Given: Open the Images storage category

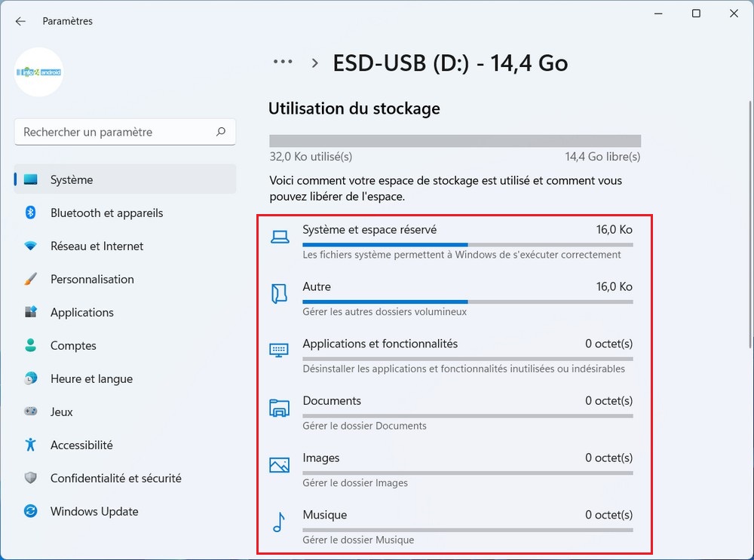Looking at the screenshot, I should pyautogui.click(x=455, y=470).
